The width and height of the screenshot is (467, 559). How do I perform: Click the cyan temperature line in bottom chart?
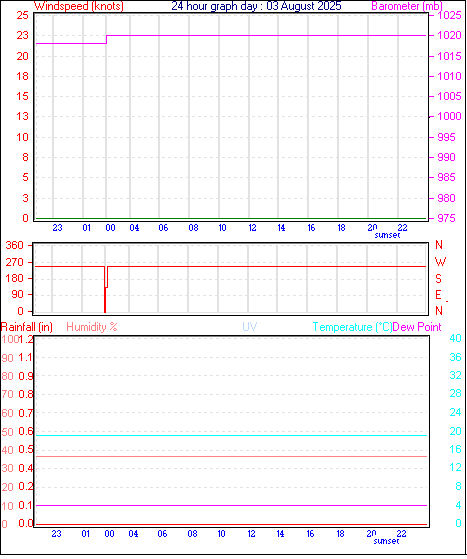coord(231,435)
